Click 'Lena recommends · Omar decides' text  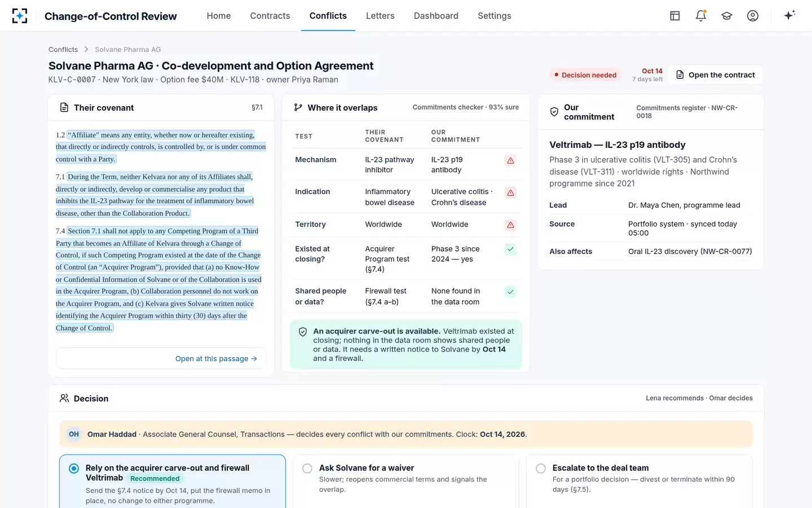pos(699,398)
